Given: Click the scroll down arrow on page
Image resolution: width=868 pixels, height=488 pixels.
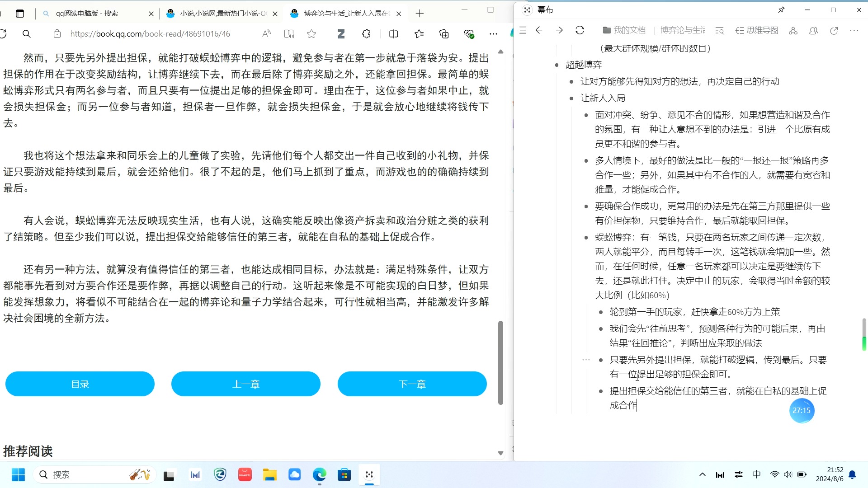Looking at the screenshot, I should tap(500, 453).
